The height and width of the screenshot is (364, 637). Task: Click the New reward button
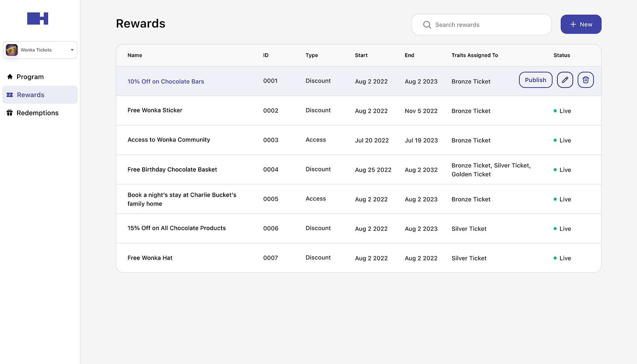581,24
